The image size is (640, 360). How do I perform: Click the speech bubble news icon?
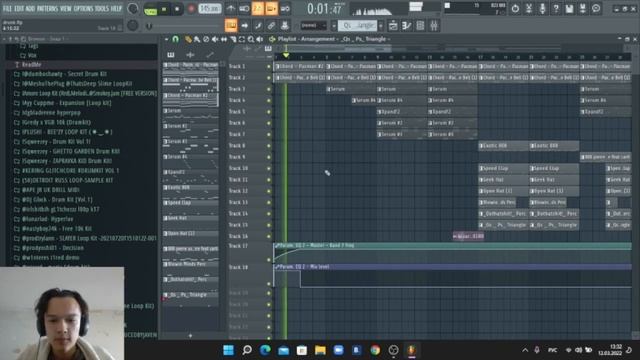pos(596,8)
